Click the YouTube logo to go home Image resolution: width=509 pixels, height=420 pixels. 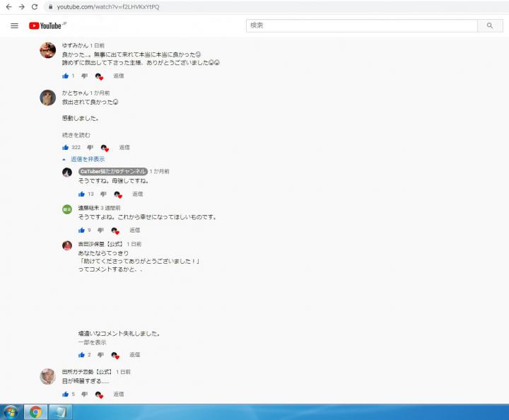[46, 25]
